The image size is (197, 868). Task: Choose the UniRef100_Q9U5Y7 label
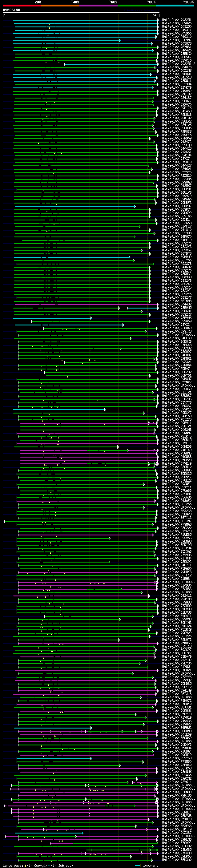click(176, 477)
